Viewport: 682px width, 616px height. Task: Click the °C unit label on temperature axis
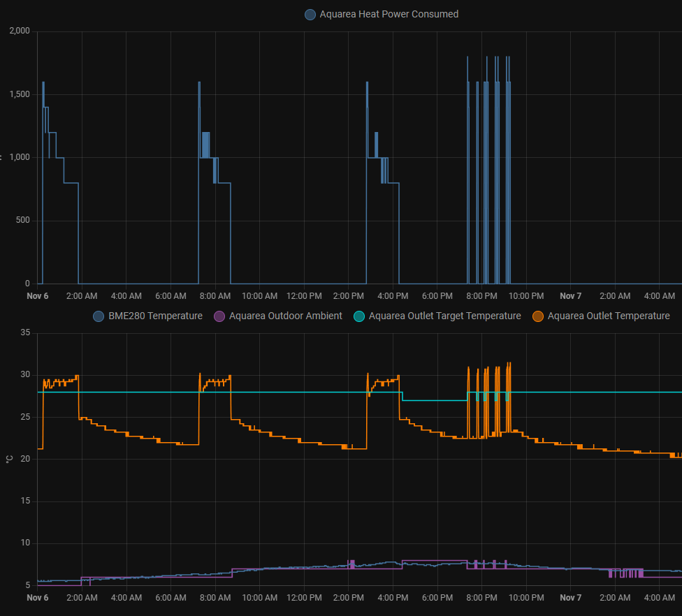tap(9, 459)
